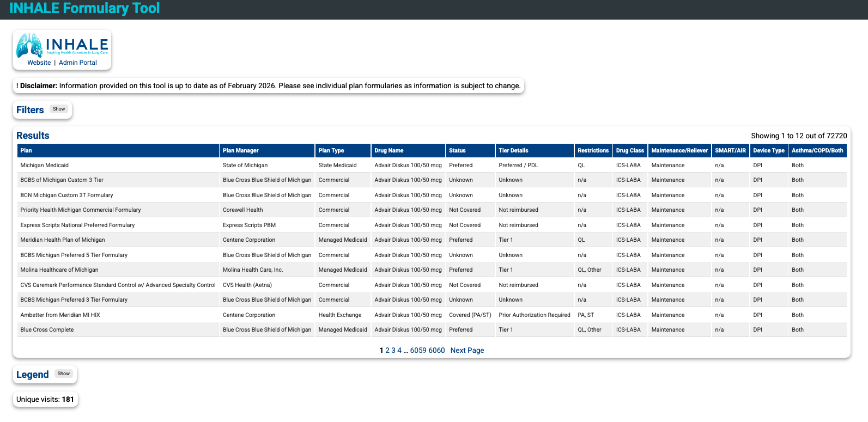The image size is (868, 422).
Task: Click the Disclaimer notice text
Action: (x=269, y=85)
